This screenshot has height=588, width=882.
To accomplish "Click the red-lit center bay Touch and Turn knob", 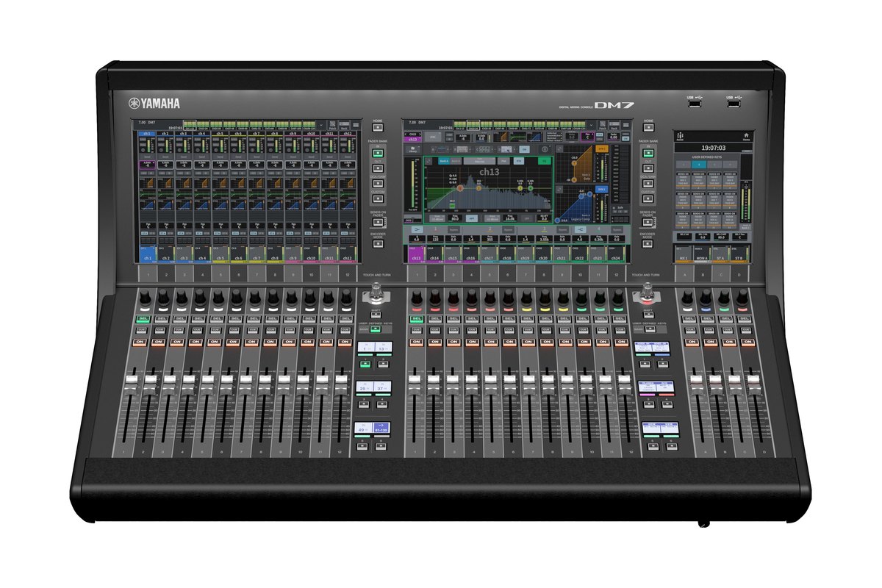I will 648,292.
